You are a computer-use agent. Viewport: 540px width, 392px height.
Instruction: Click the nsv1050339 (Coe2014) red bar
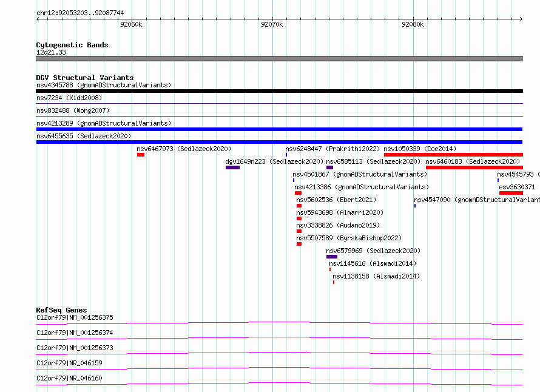click(453, 155)
